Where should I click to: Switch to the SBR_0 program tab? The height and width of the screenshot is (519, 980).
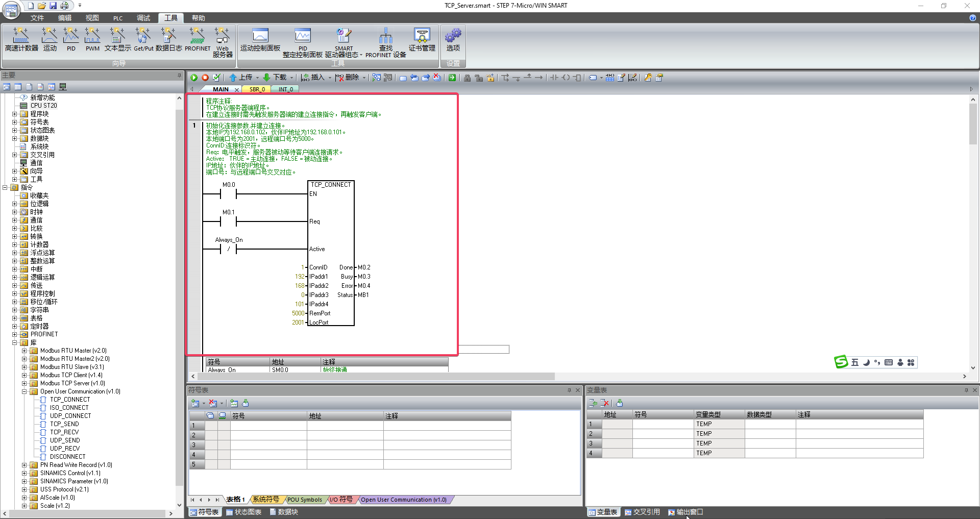click(257, 89)
